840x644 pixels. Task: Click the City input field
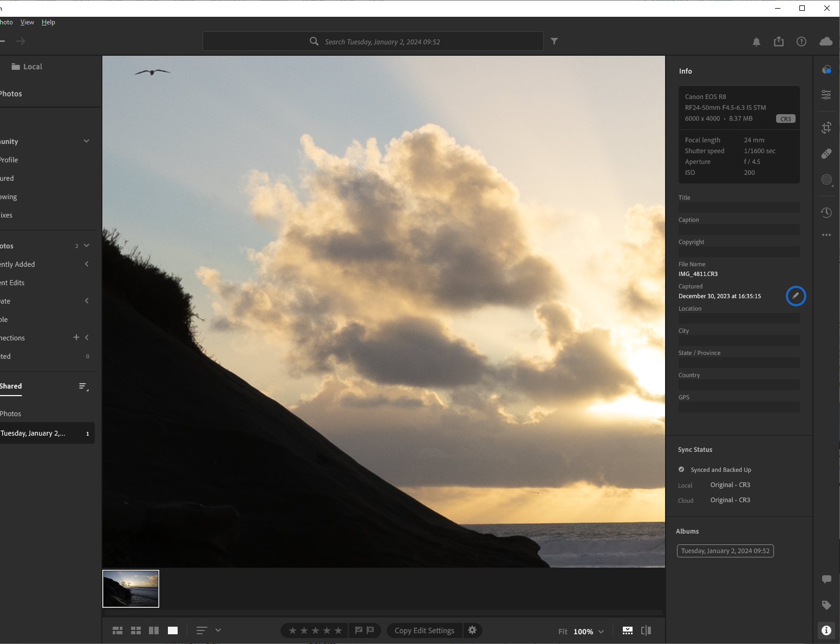(739, 340)
